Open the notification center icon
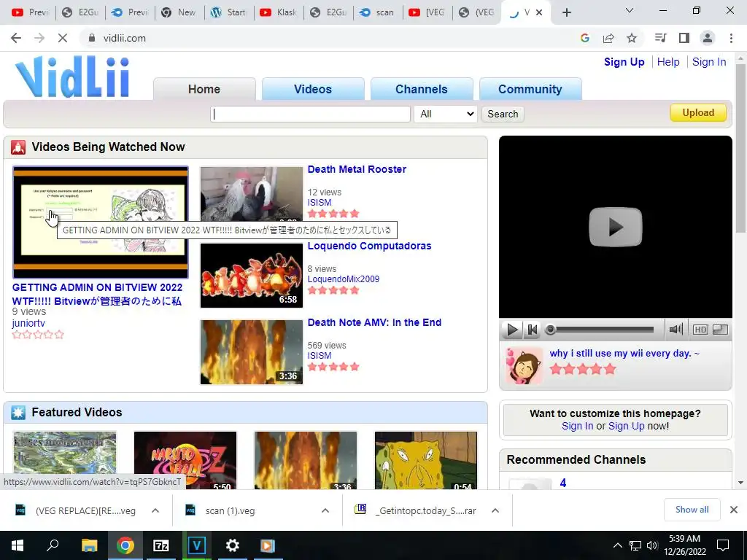Viewport: 747px width, 560px height. click(x=723, y=545)
